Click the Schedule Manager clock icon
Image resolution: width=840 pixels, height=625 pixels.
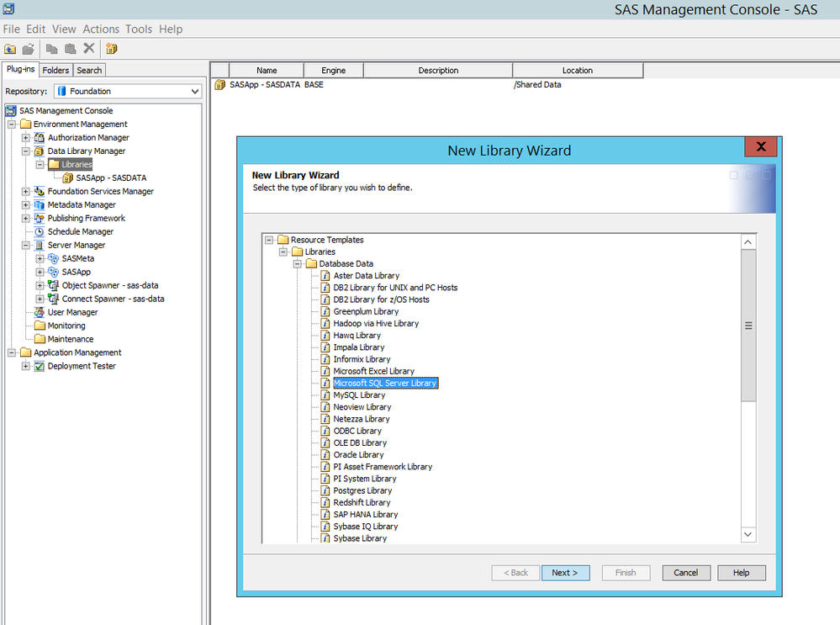click(x=40, y=231)
